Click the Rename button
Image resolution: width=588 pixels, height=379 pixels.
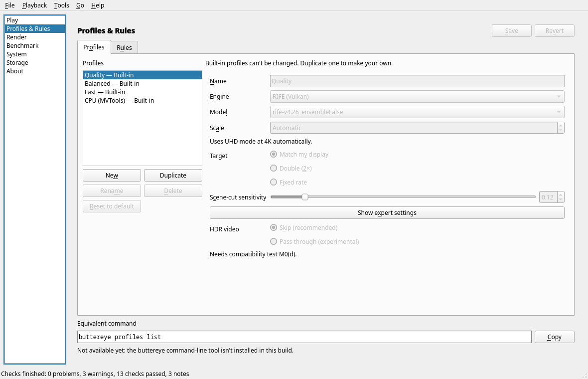[112, 190]
